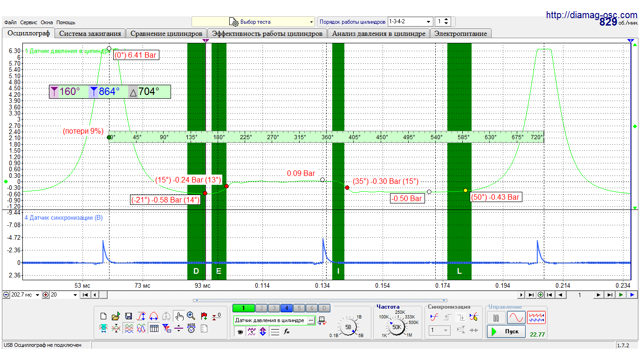Click the fx math function icon

(x=287, y=331)
